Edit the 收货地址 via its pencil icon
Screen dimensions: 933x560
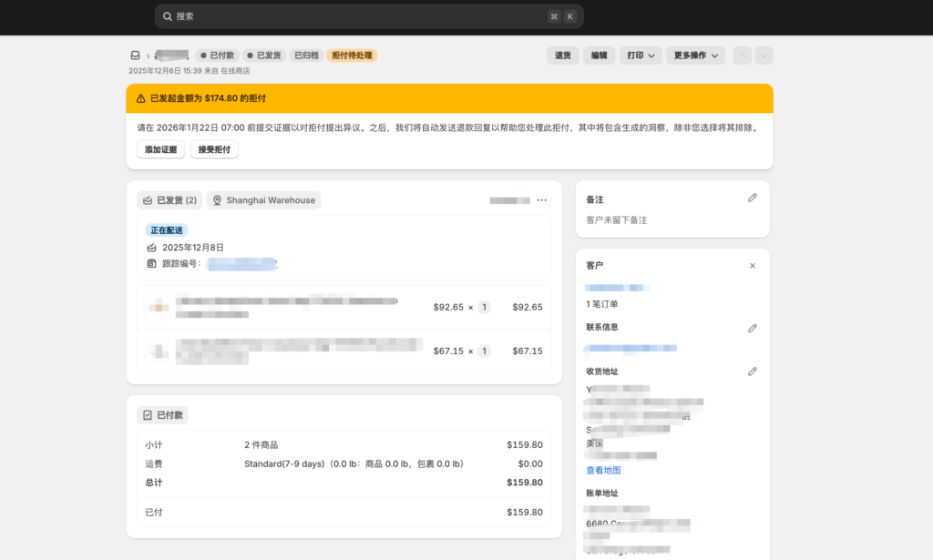(753, 371)
